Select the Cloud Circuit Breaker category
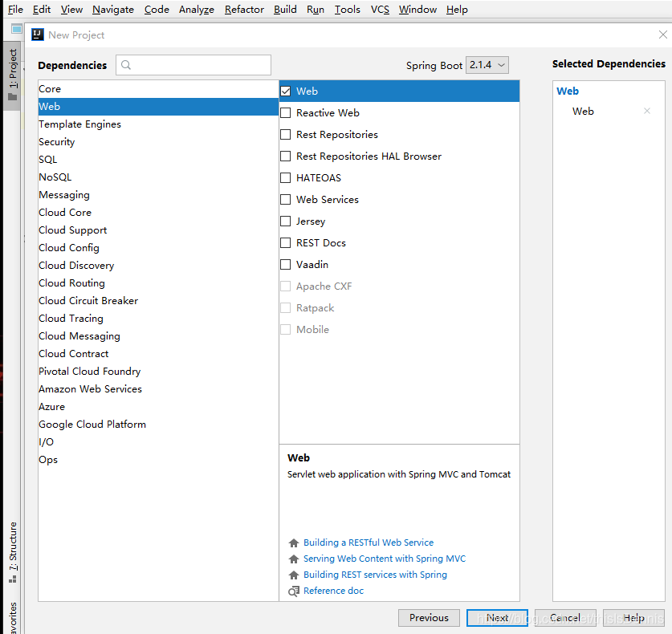 (x=158, y=301)
